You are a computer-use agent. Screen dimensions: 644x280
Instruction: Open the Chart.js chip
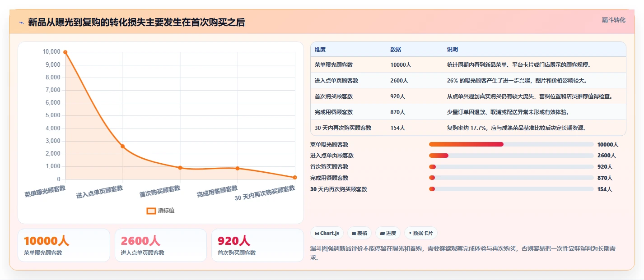[327, 233]
